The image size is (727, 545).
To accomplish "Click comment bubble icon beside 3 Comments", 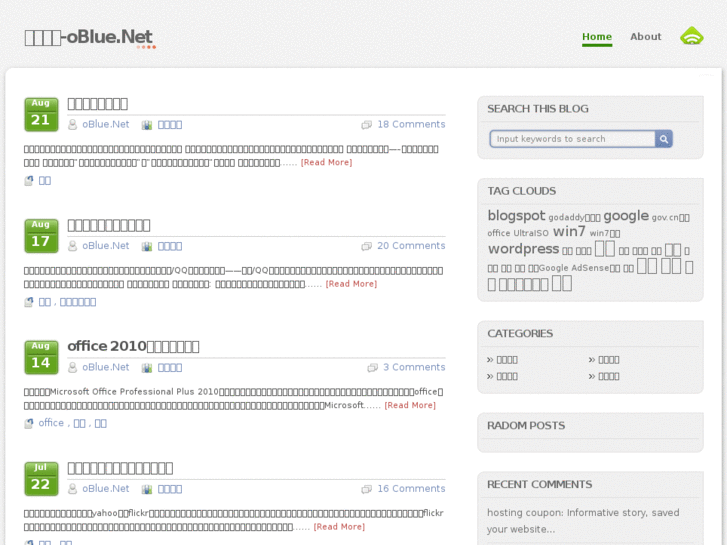I will 373,368.
